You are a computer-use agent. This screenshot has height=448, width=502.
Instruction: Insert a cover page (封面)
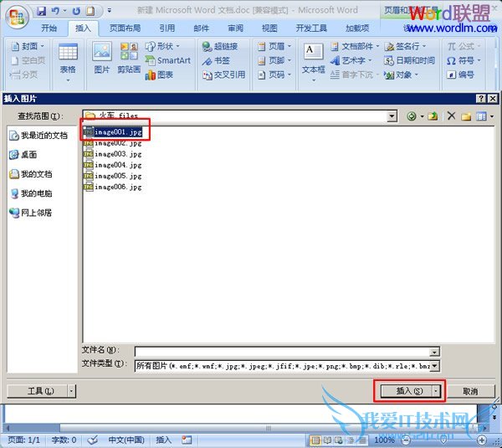coord(28,46)
